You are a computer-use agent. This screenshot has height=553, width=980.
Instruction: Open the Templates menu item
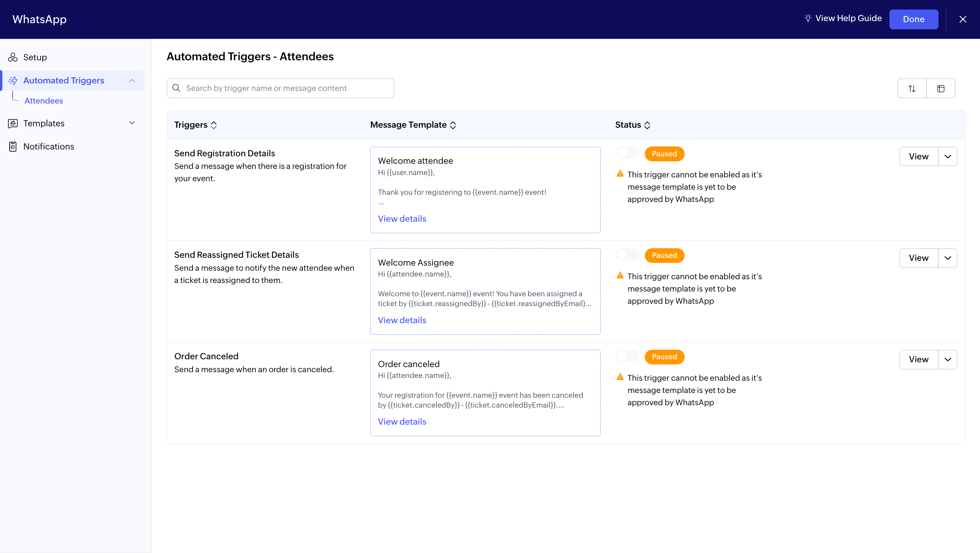pos(44,123)
